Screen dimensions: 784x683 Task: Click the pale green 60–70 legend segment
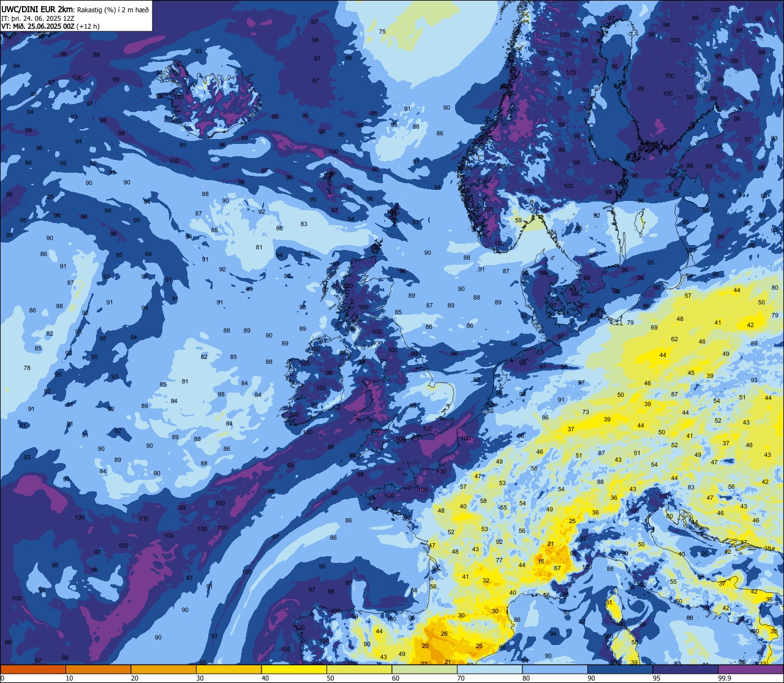pos(424,669)
